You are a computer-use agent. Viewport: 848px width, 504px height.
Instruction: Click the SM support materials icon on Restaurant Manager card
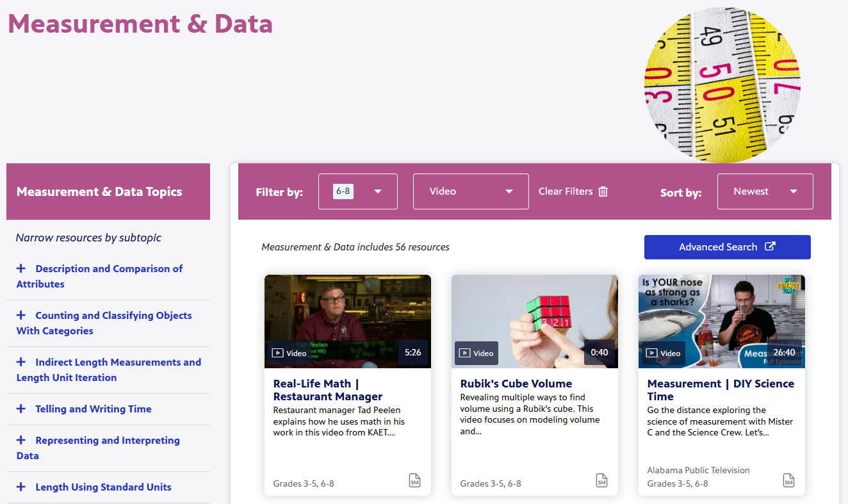pyautogui.click(x=414, y=480)
